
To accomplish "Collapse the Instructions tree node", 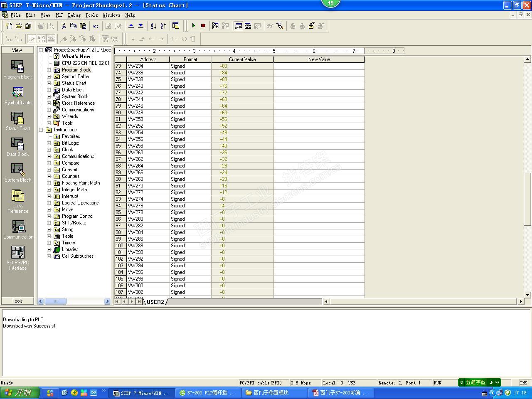I will (x=41, y=130).
